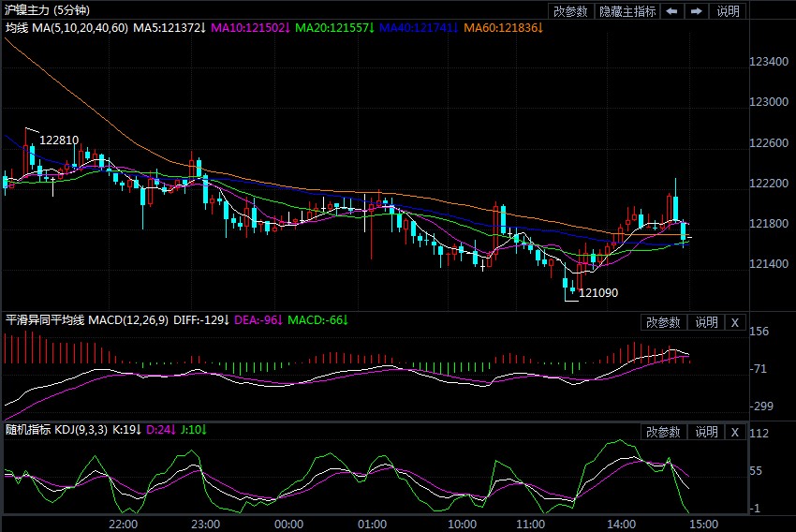The height and width of the screenshot is (532, 796).
Task: Open 说明 for the main chart
Action: pos(728,11)
